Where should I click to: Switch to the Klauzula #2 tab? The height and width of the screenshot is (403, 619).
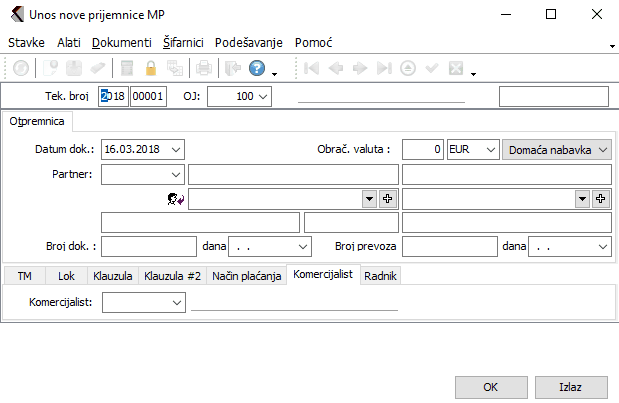click(x=171, y=275)
